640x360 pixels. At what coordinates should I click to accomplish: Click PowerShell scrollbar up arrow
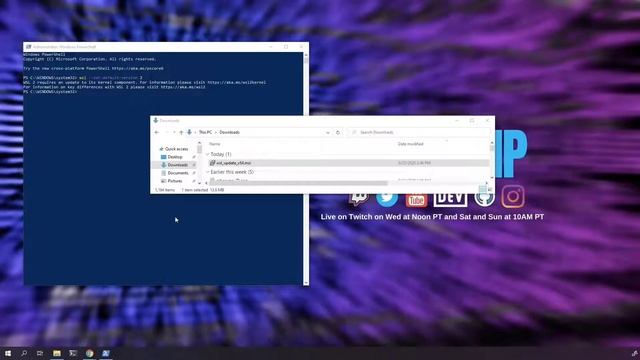pyautogui.click(x=306, y=55)
